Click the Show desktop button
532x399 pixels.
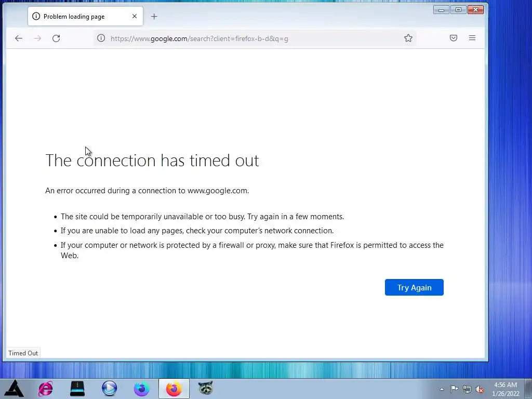[x=528, y=389]
